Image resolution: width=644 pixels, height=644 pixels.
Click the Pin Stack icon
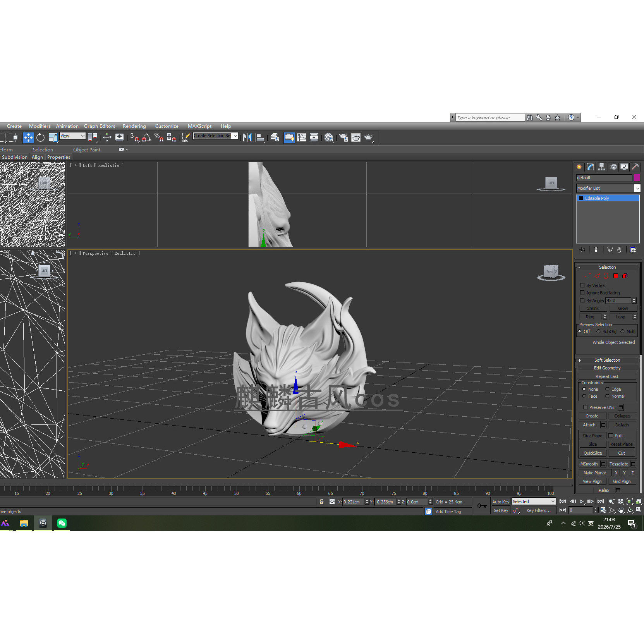pyautogui.click(x=582, y=250)
